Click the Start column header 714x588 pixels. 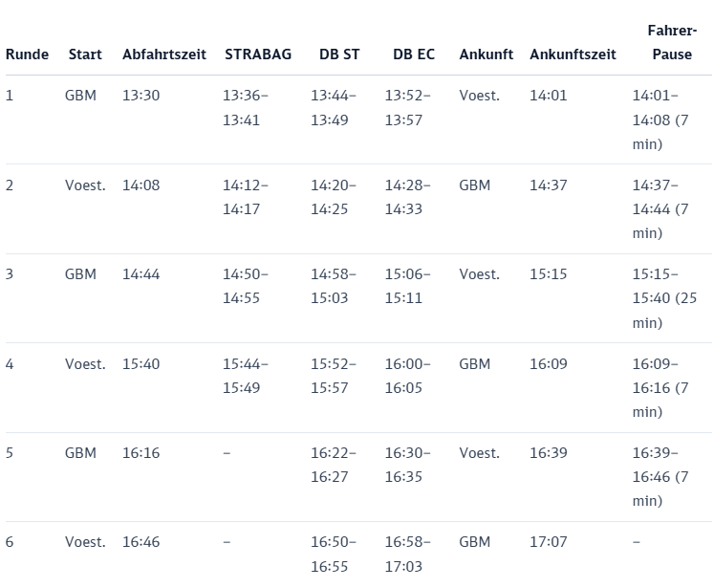click(x=85, y=54)
